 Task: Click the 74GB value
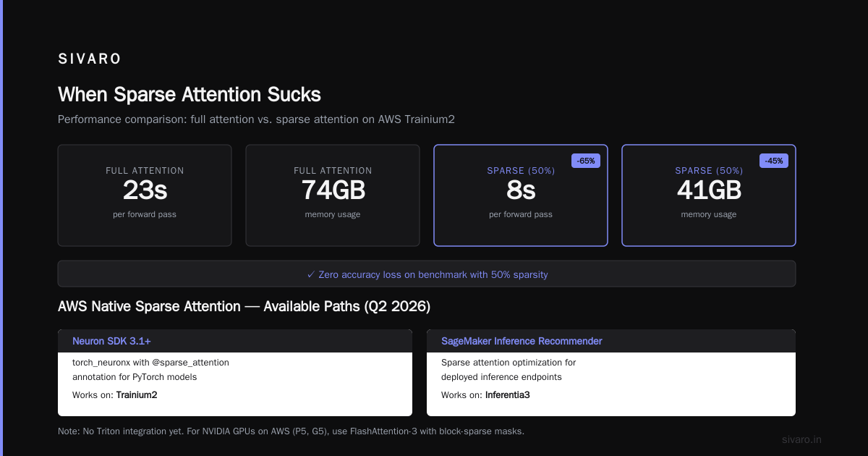coord(333,190)
